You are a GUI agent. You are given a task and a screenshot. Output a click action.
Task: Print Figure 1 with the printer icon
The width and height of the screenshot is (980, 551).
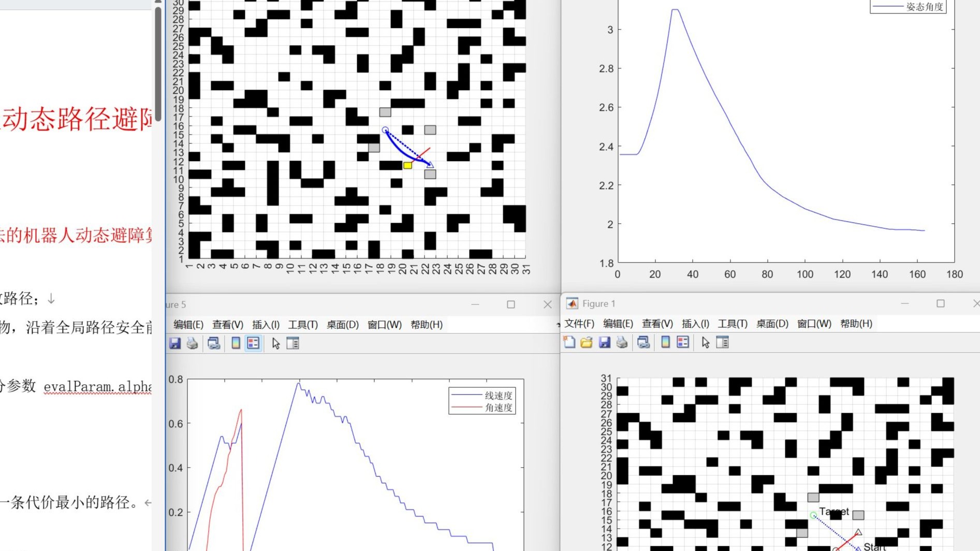(622, 342)
